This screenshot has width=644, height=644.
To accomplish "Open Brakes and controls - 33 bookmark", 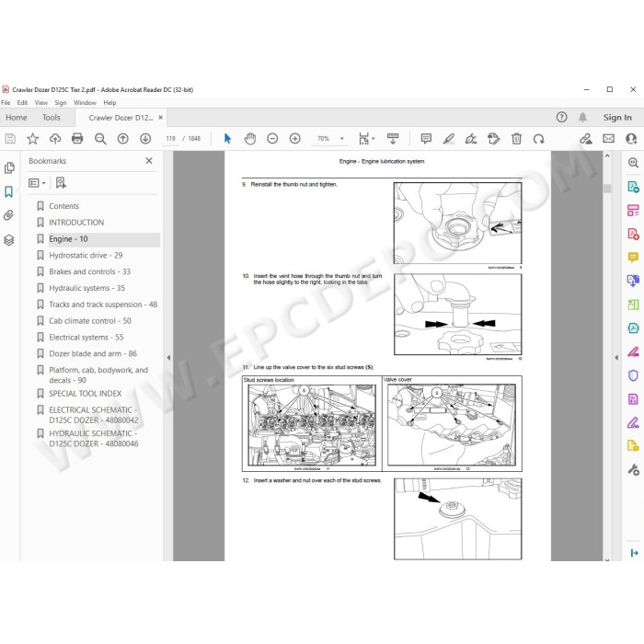I will (89, 272).
